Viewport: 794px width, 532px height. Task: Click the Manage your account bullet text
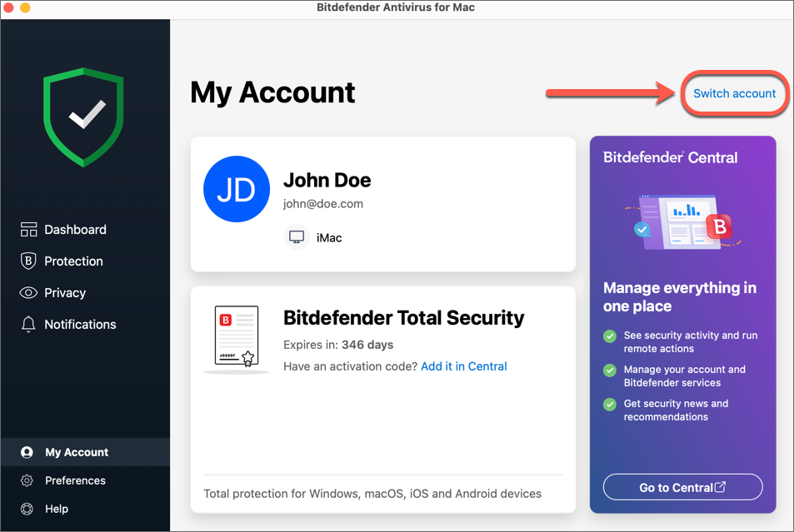[685, 376]
